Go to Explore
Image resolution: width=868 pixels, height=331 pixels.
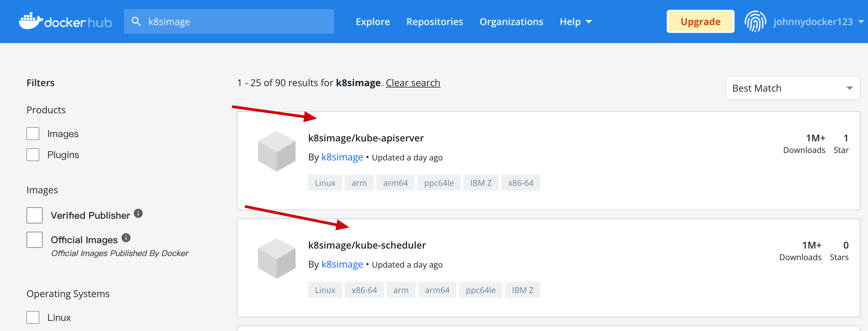pyautogui.click(x=373, y=22)
